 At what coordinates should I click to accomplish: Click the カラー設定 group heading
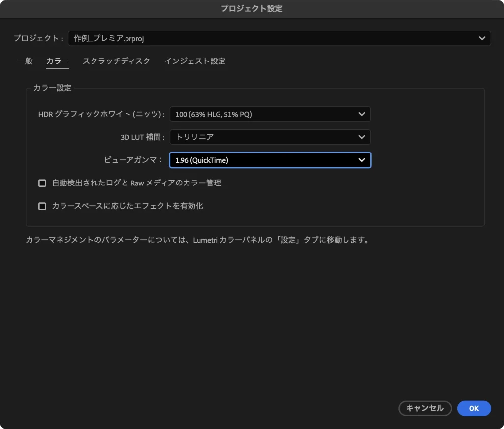click(52, 88)
